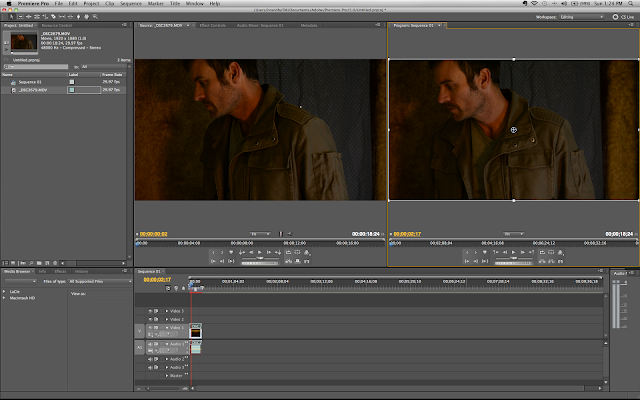
Task: Select Sequence 01 in Project panel
Action: [x=30, y=82]
